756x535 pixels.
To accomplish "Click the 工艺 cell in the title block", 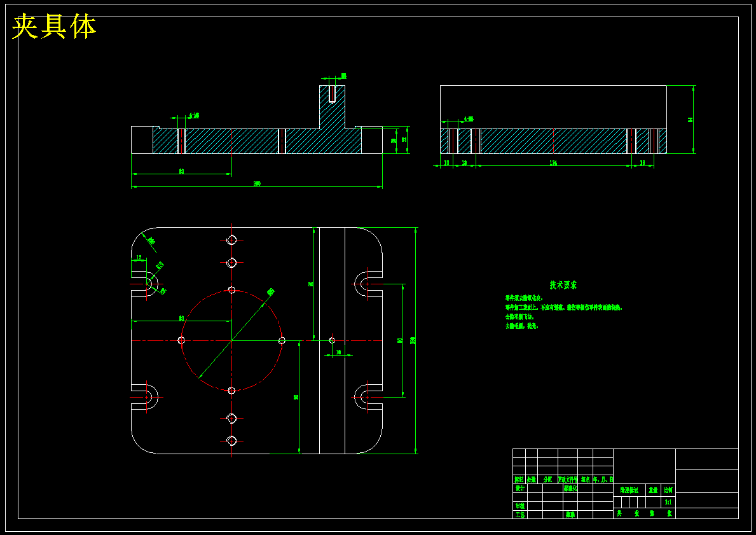I will click(519, 515).
